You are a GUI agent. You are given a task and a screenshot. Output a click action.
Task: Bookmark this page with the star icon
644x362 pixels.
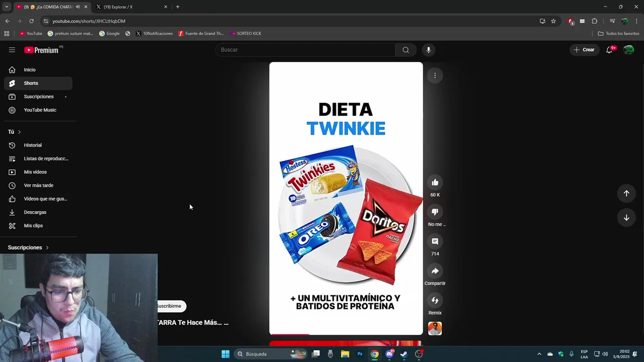pyautogui.click(x=553, y=21)
